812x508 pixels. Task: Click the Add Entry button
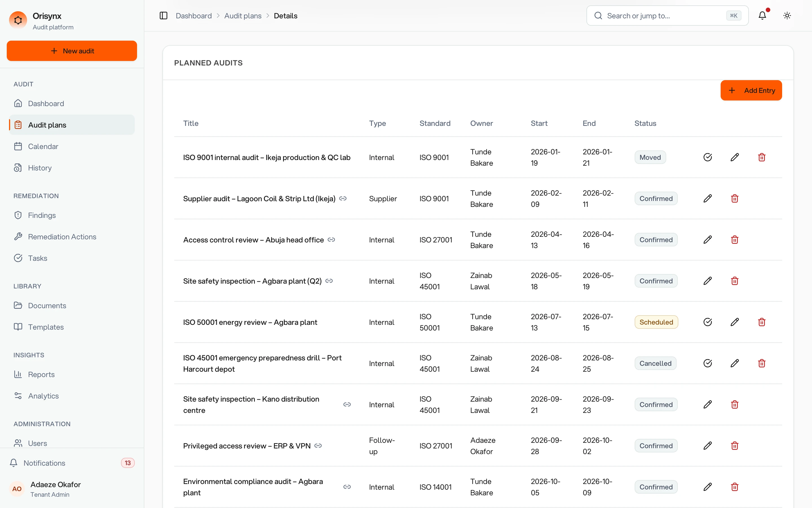pyautogui.click(x=751, y=90)
